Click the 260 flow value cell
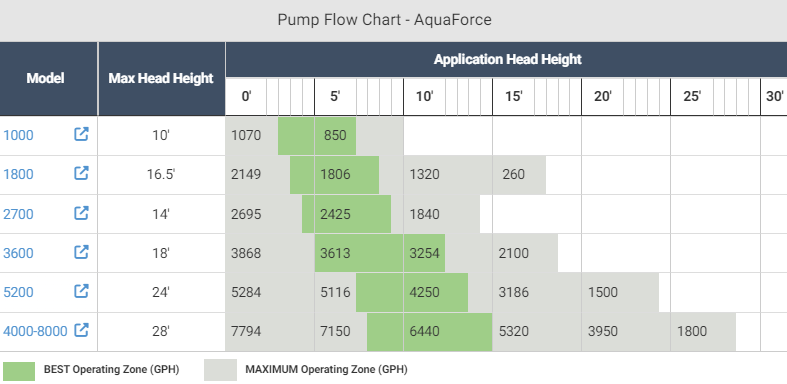 [x=513, y=175]
